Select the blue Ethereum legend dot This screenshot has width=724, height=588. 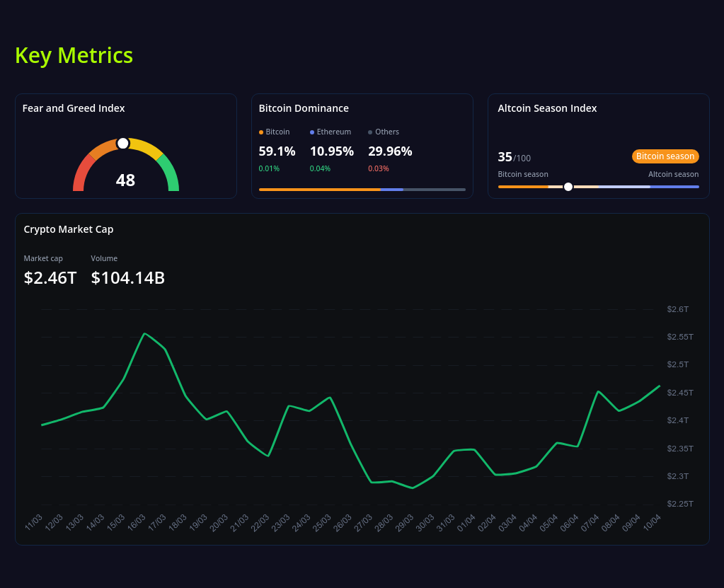click(x=311, y=132)
